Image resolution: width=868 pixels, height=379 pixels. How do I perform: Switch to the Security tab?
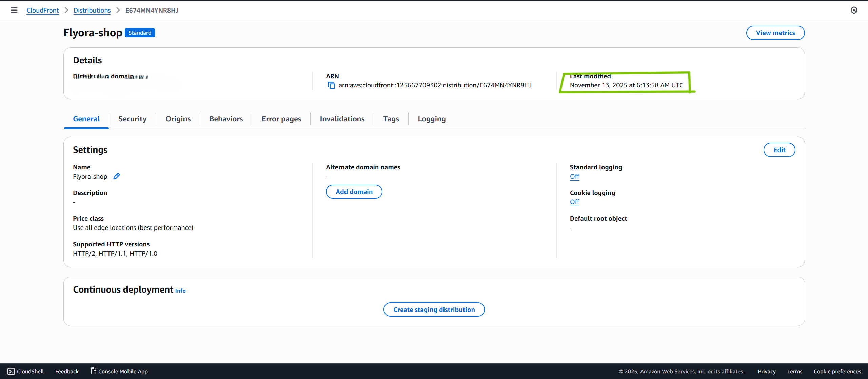pyautogui.click(x=132, y=119)
